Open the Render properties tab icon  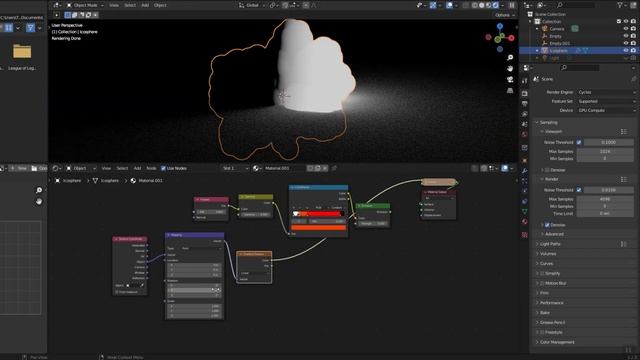pos(524,93)
